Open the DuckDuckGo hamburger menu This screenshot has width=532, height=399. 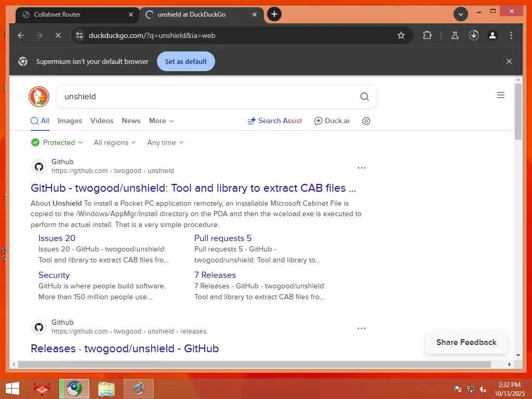pos(501,95)
